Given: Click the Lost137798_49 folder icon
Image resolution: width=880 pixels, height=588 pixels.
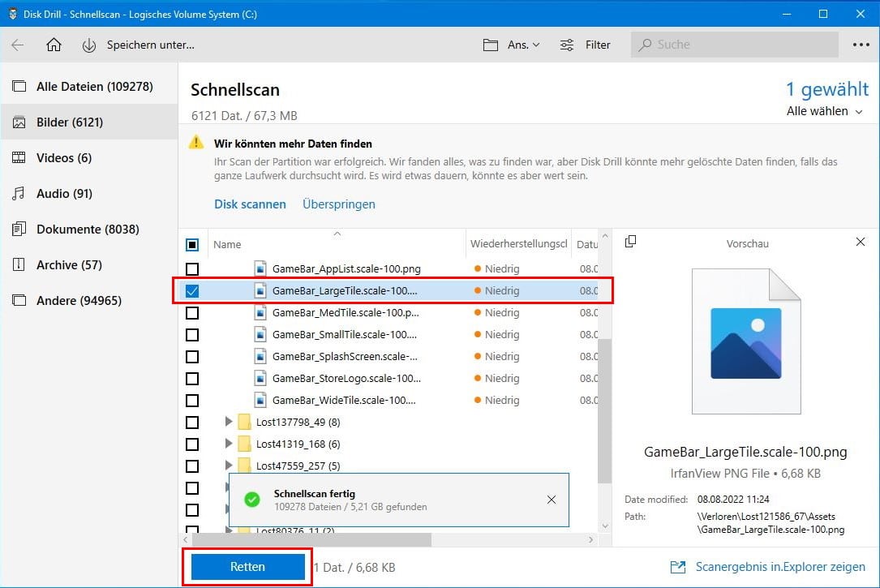Looking at the screenshot, I should 244,422.
